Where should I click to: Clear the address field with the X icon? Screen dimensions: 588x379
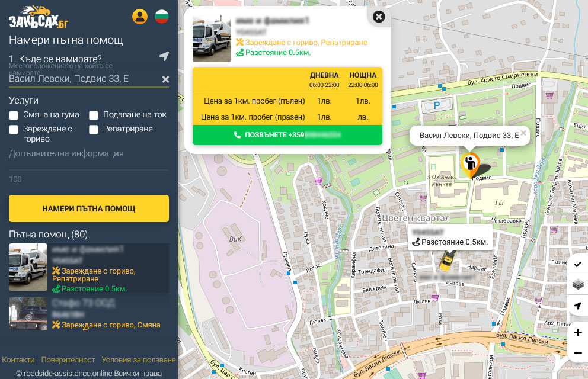pos(165,79)
